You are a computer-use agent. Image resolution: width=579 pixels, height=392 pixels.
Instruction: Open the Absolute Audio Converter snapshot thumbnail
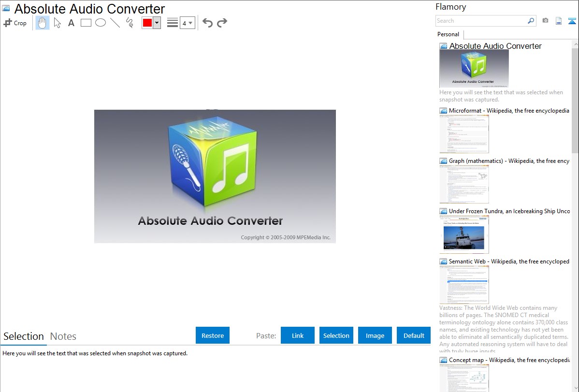click(x=474, y=69)
